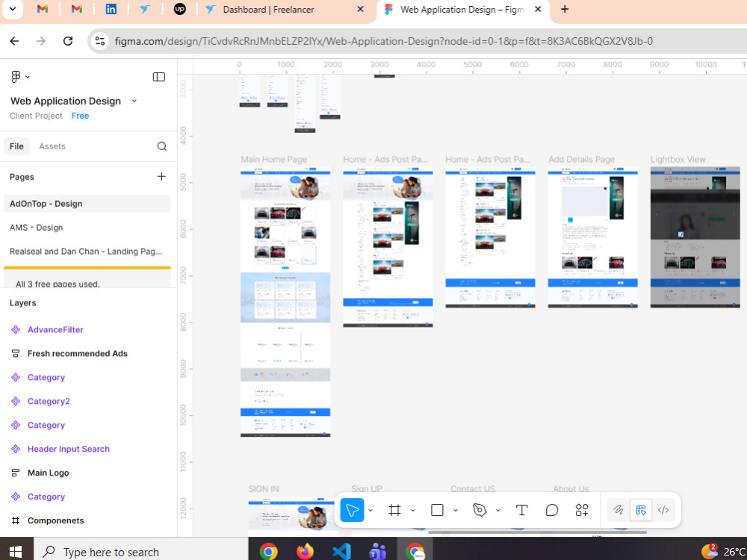This screenshot has width=747, height=560.
Task: Expand Move tool options chevron
Action: click(x=371, y=511)
